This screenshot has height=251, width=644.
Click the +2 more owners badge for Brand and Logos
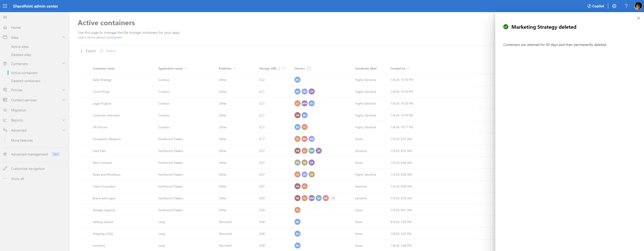coord(333,198)
